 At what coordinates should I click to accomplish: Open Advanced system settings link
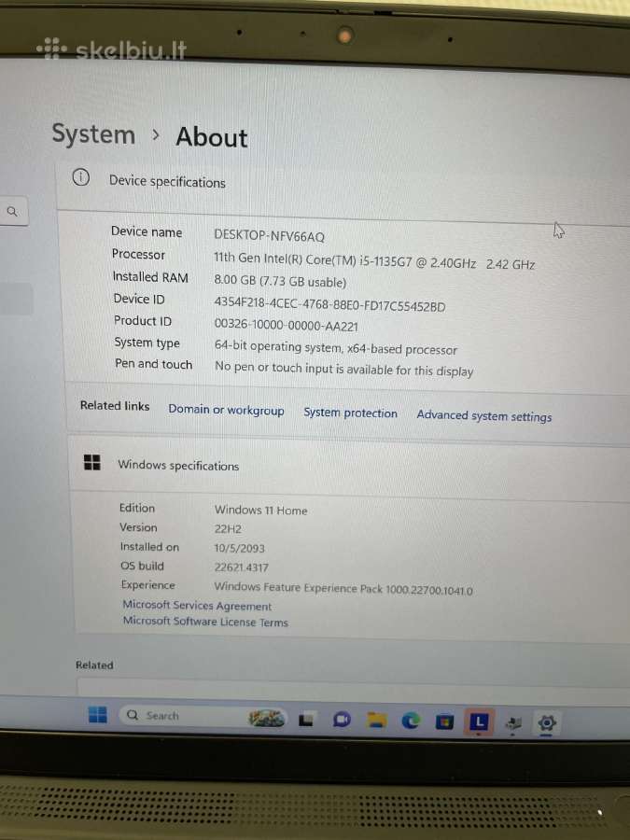click(x=484, y=415)
